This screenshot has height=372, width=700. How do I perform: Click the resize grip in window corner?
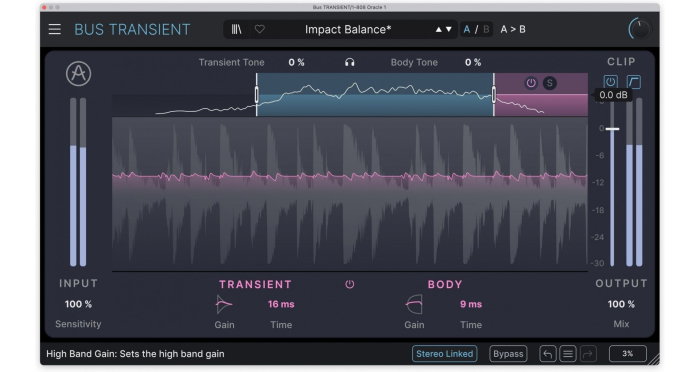654,359
